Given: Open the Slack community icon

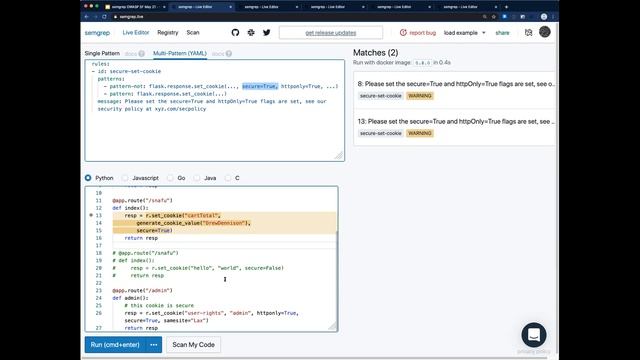Looking at the screenshot, I should (x=251, y=33).
